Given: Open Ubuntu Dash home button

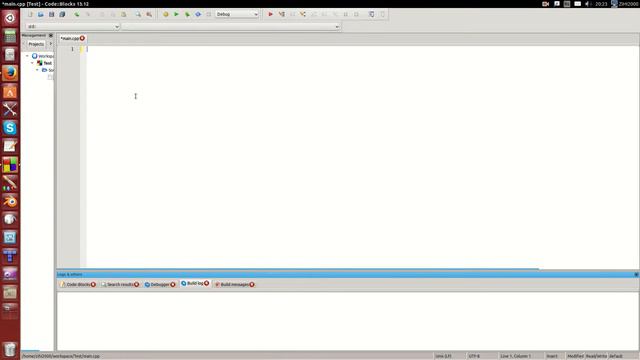Looking at the screenshot, I should click(10, 18).
